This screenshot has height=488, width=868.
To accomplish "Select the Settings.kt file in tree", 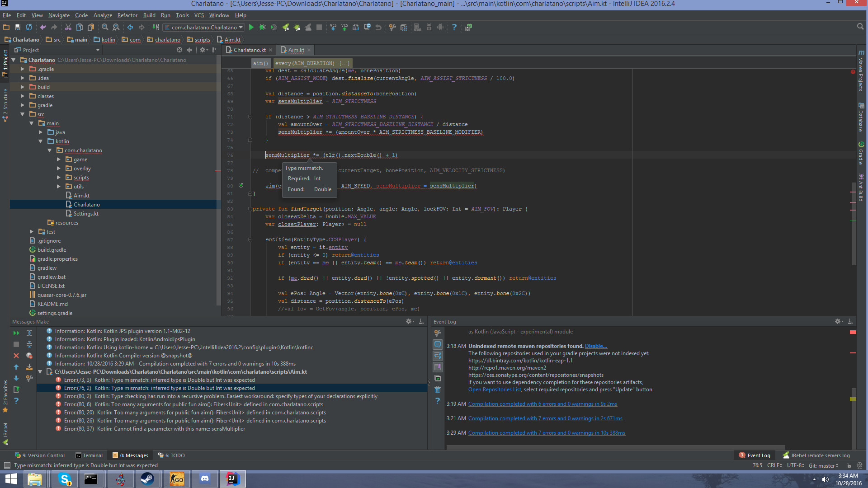I will [86, 214].
